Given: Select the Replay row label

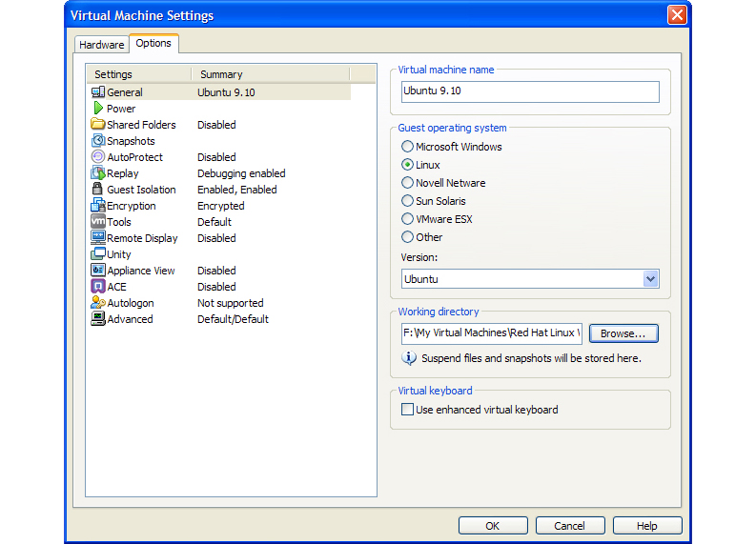Looking at the screenshot, I should (x=122, y=173).
